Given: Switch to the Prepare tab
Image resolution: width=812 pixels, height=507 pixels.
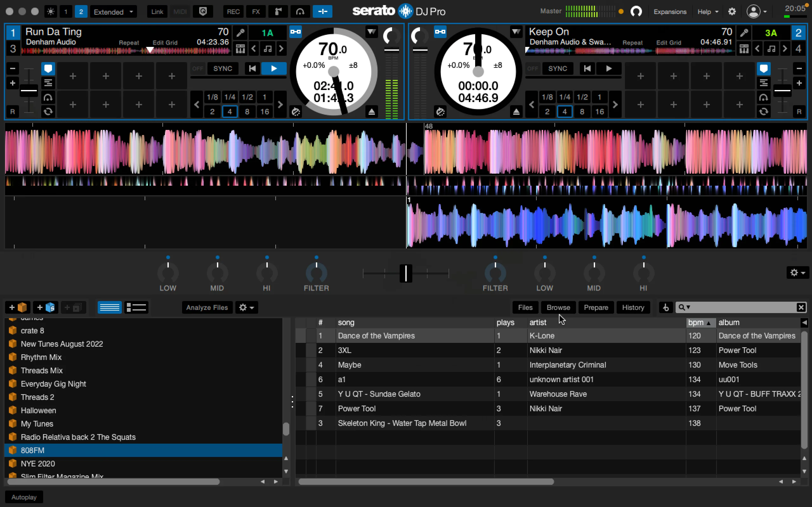Looking at the screenshot, I should coord(596,307).
